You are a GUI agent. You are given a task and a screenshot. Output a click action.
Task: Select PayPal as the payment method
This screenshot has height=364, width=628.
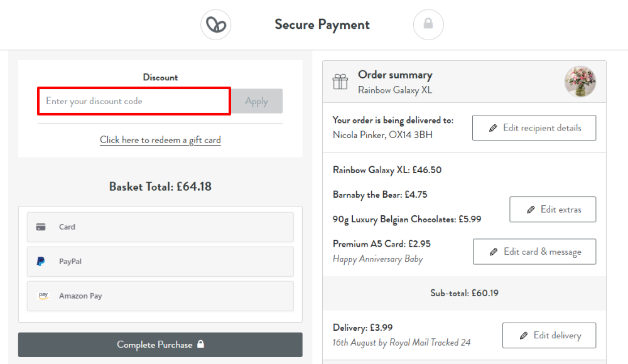click(160, 262)
